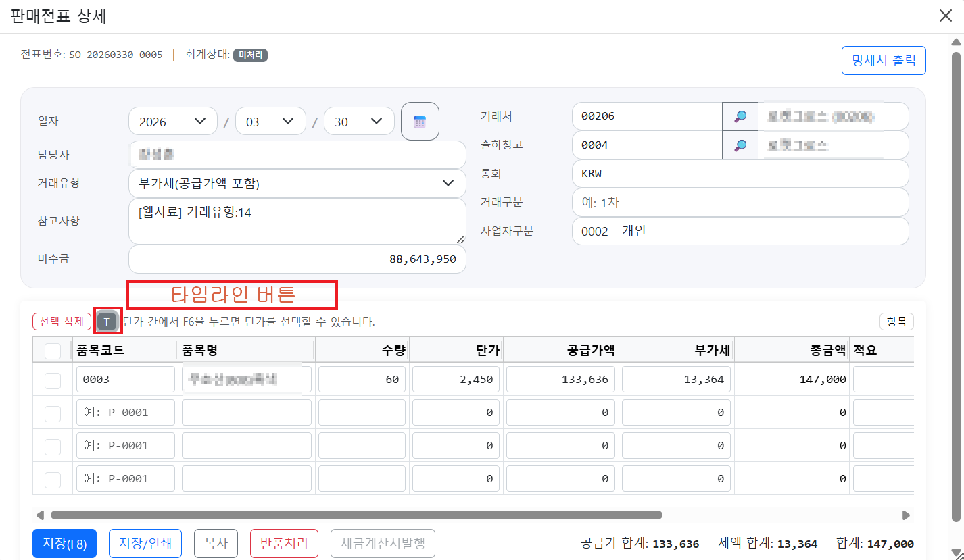Click the gray T timeline button
Screen dimensions: 964x560
[107, 322]
